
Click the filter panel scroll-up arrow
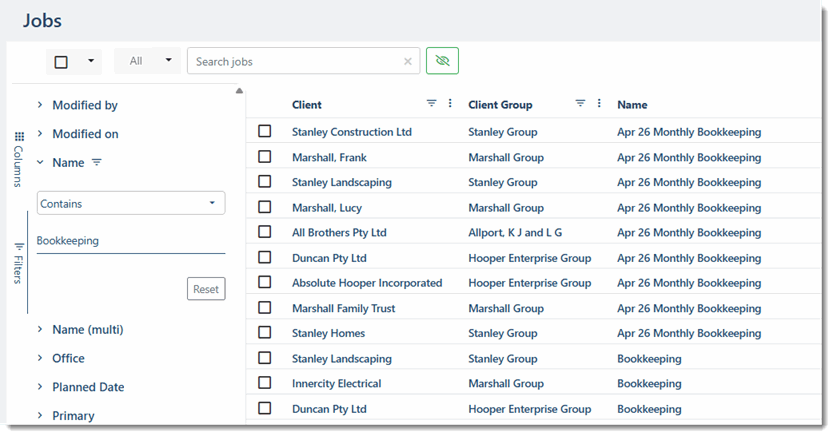(x=239, y=91)
